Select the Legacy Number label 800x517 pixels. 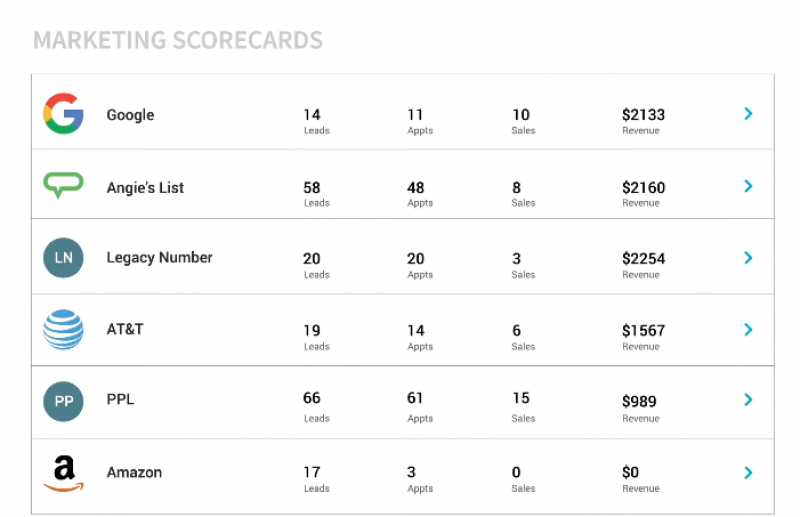[x=159, y=257]
